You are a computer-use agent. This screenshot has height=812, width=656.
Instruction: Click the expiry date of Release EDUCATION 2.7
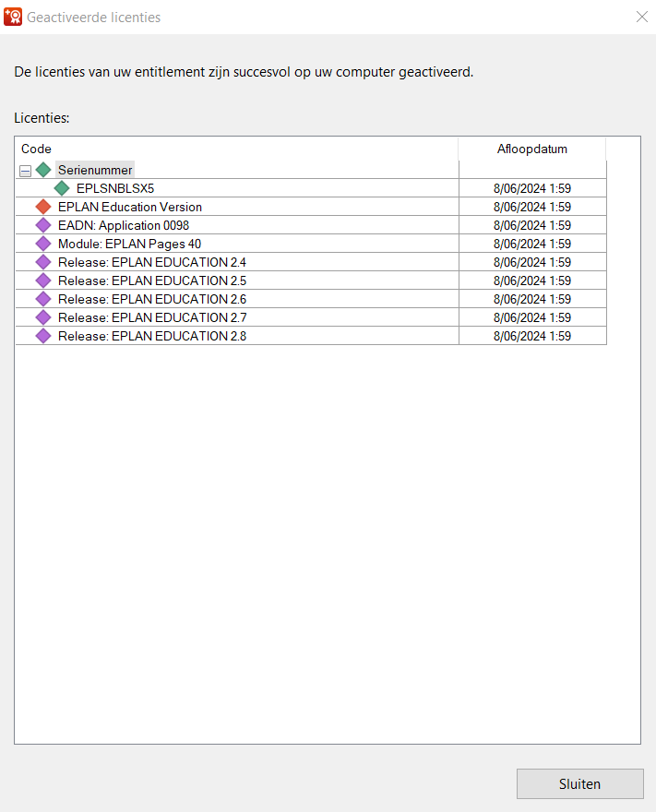click(x=531, y=318)
